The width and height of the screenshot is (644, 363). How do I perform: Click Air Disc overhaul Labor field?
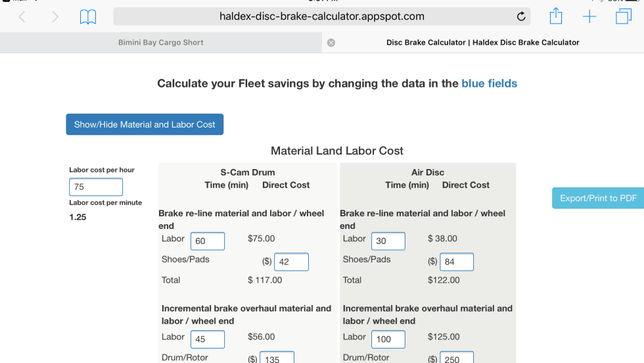pos(388,339)
